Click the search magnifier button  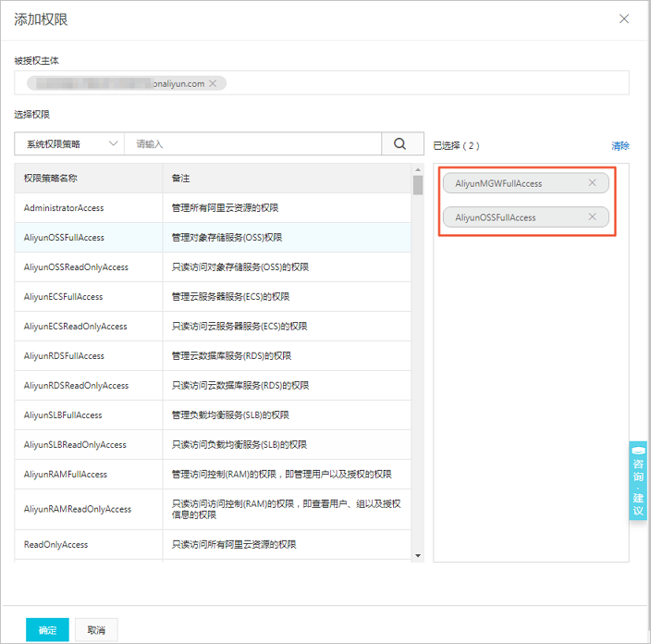click(x=402, y=143)
